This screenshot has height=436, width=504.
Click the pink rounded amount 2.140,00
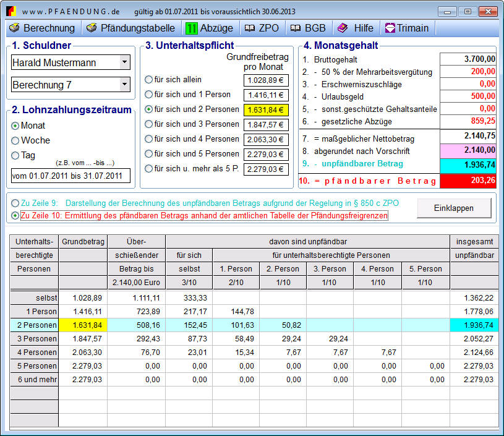click(x=468, y=150)
